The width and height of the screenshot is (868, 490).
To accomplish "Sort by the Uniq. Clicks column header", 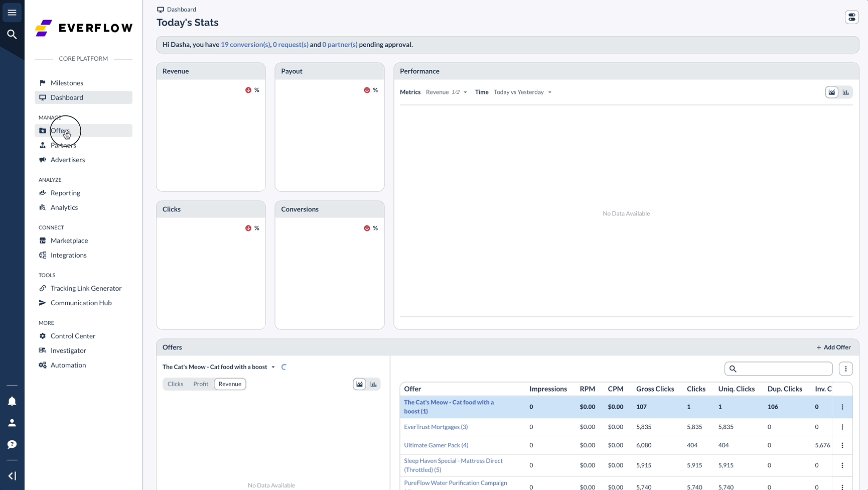I will [736, 389].
